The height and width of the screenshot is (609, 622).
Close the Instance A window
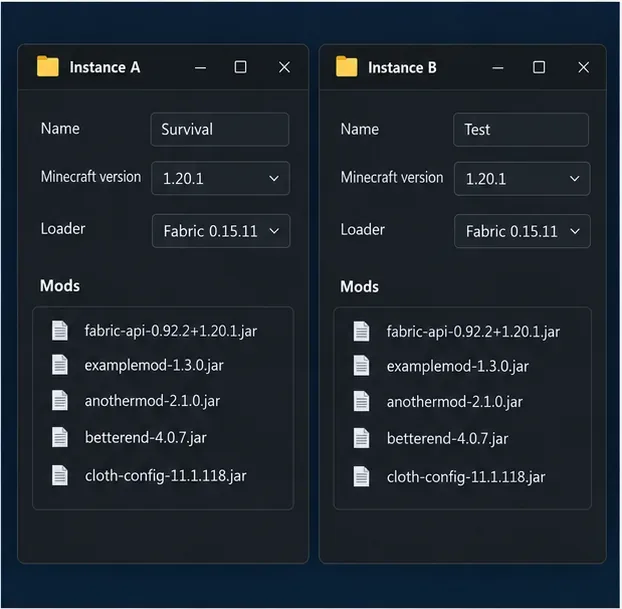(284, 67)
